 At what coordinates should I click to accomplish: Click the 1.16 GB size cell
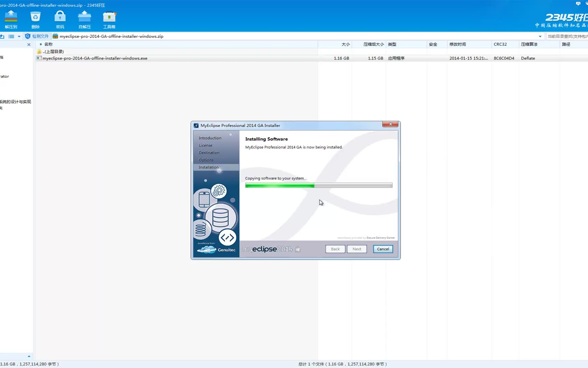[x=341, y=58]
